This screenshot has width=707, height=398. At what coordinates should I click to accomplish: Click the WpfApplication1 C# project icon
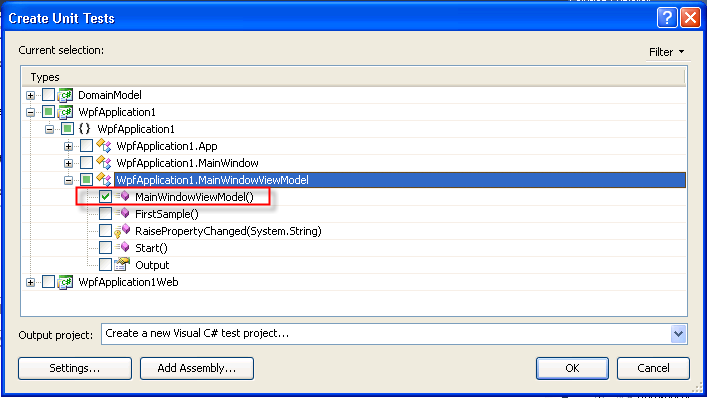(x=65, y=112)
